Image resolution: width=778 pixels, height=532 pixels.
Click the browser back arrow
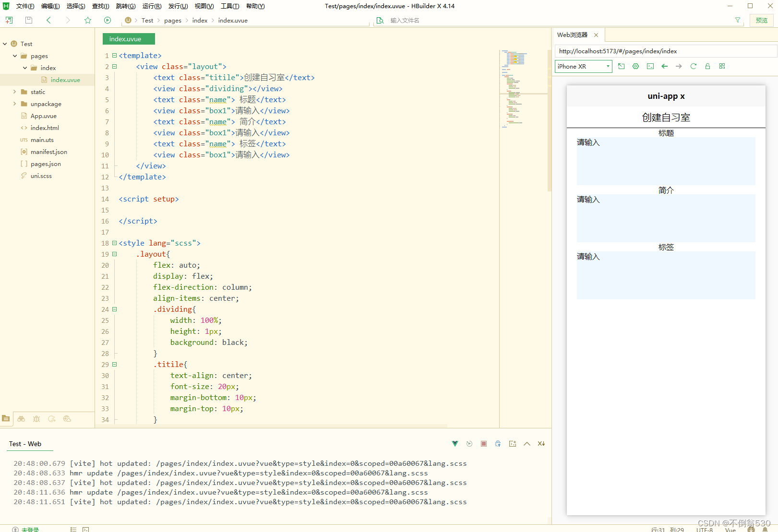point(665,66)
